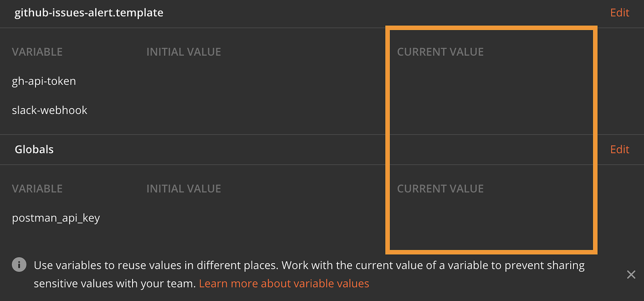Image resolution: width=644 pixels, height=301 pixels.
Task: Click the CURRENT VALUE column header under Globals
Action: tap(440, 188)
